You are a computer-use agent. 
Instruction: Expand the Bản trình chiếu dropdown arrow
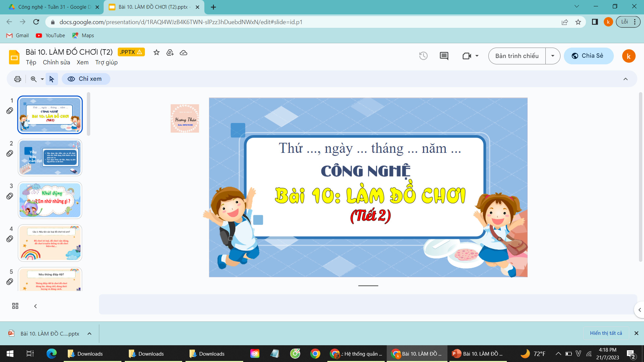pos(553,56)
